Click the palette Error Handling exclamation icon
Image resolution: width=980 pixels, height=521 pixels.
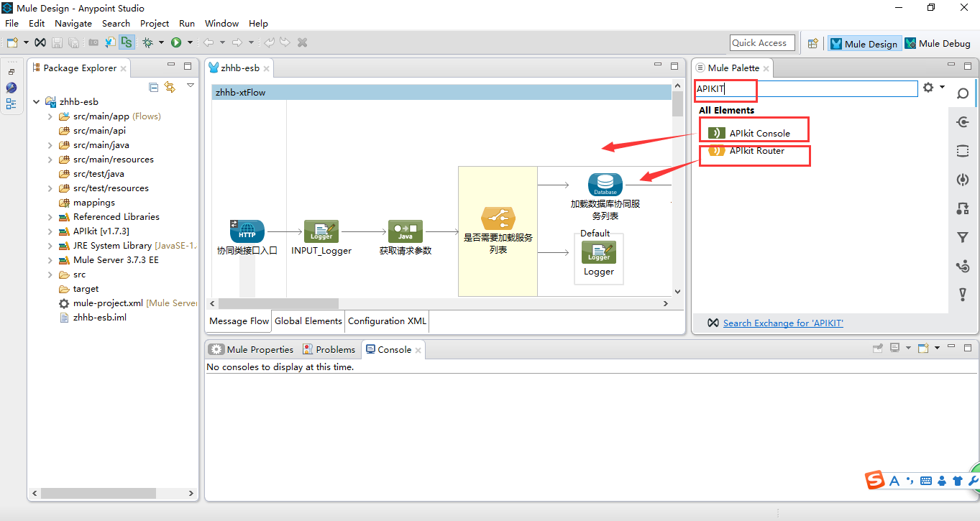pyautogui.click(x=963, y=295)
